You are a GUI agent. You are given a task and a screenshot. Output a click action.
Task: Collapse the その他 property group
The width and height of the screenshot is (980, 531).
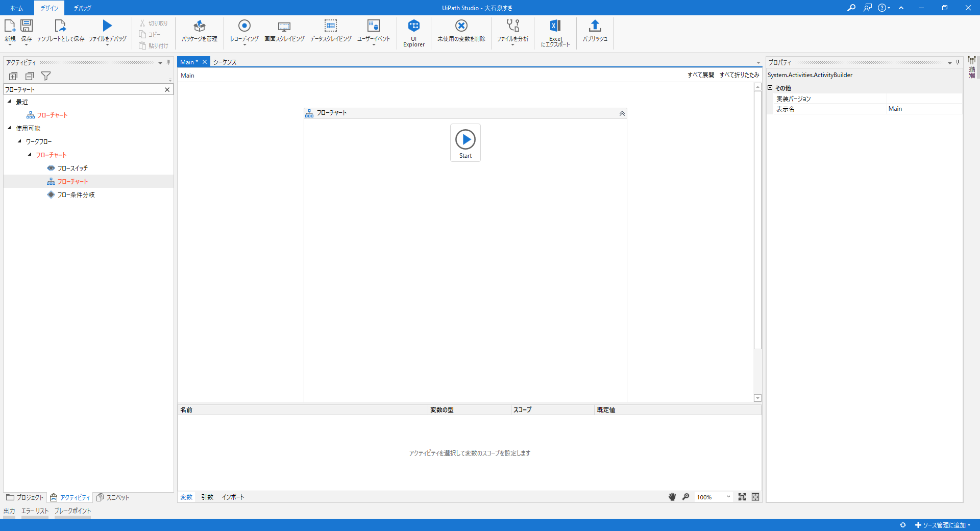click(770, 88)
